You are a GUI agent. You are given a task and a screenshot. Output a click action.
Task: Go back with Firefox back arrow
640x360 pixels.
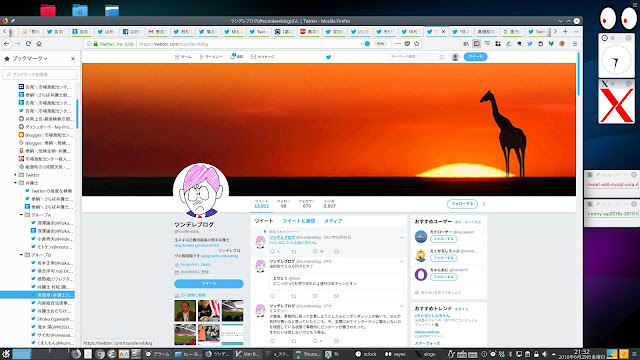[x=7, y=44]
